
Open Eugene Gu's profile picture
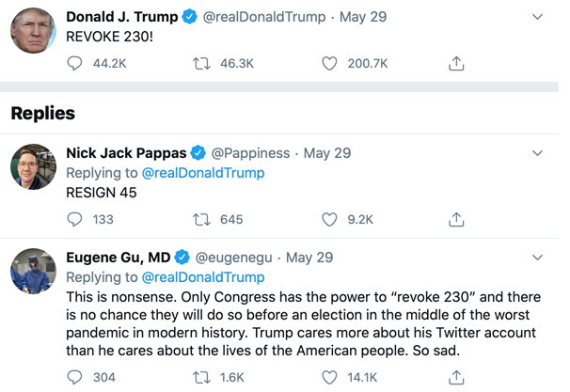[33, 272]
